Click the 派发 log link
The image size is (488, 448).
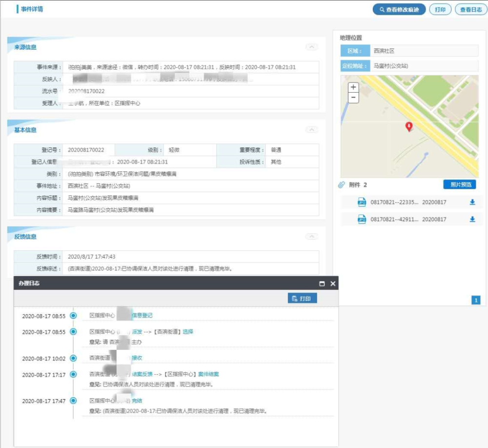137,331
